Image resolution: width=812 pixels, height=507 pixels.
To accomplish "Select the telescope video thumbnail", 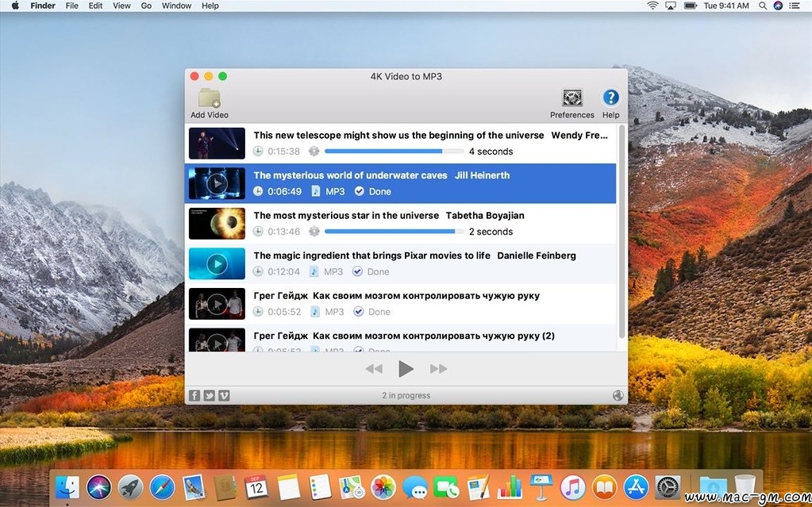I will click(x=217, y=143).
